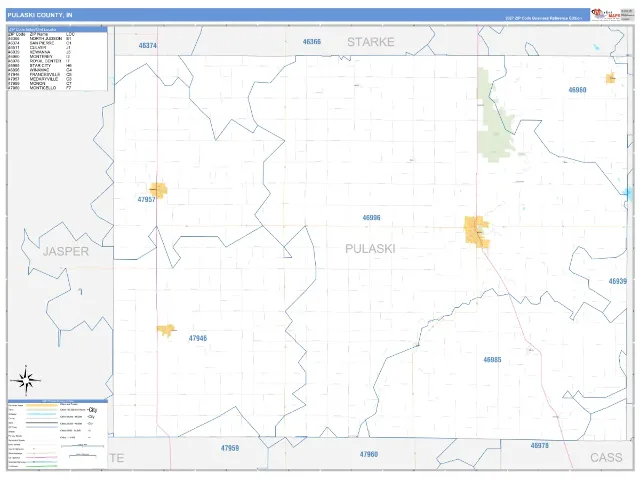Click ZIP code label 46985
Viewport: 640px width, 480px height.
492,360
